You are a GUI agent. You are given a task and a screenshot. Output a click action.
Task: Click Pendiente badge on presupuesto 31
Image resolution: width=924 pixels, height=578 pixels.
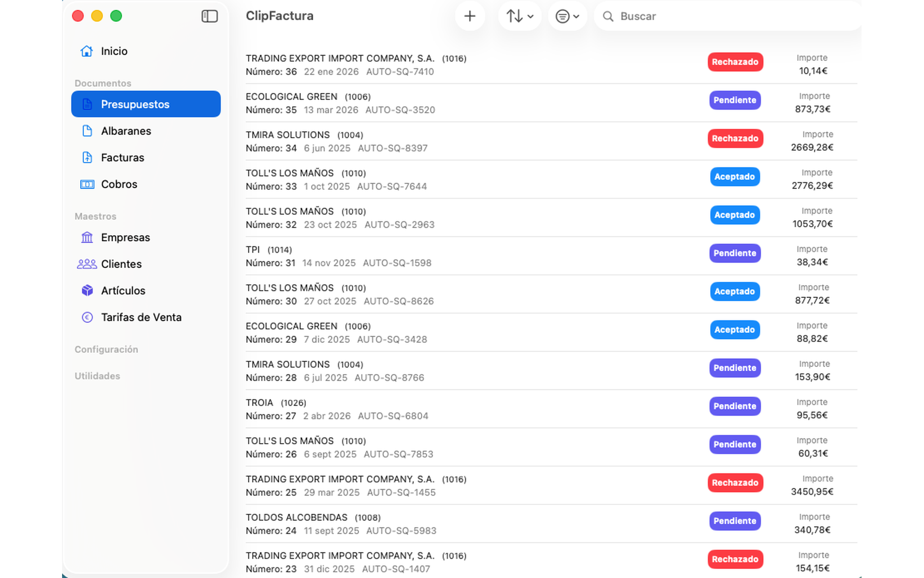coord(735,253)
